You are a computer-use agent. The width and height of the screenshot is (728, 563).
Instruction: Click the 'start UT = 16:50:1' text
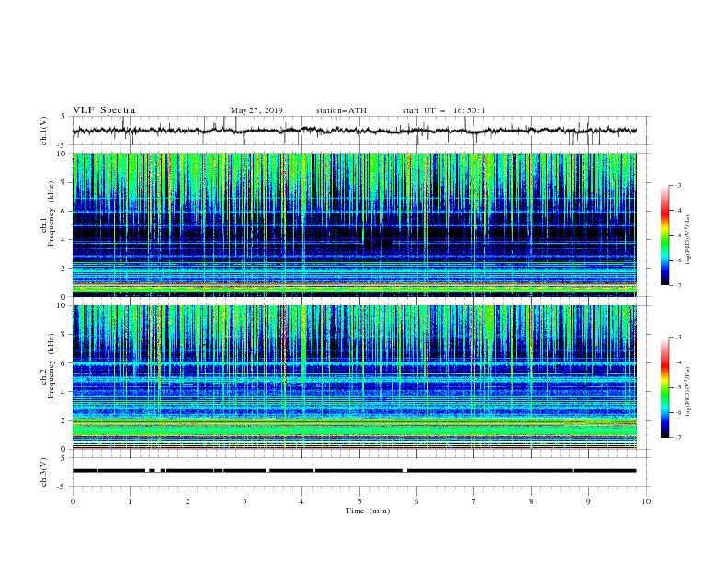tap(444, 110)
